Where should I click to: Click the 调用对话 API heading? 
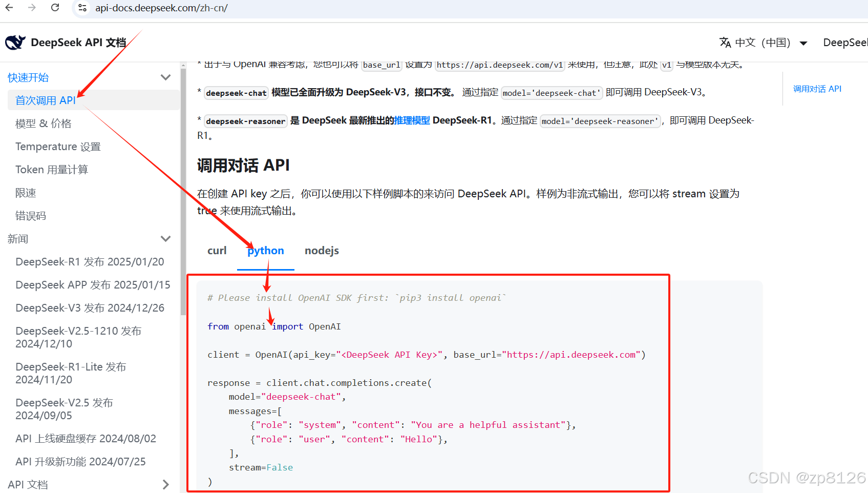click(x=243, y=166)
